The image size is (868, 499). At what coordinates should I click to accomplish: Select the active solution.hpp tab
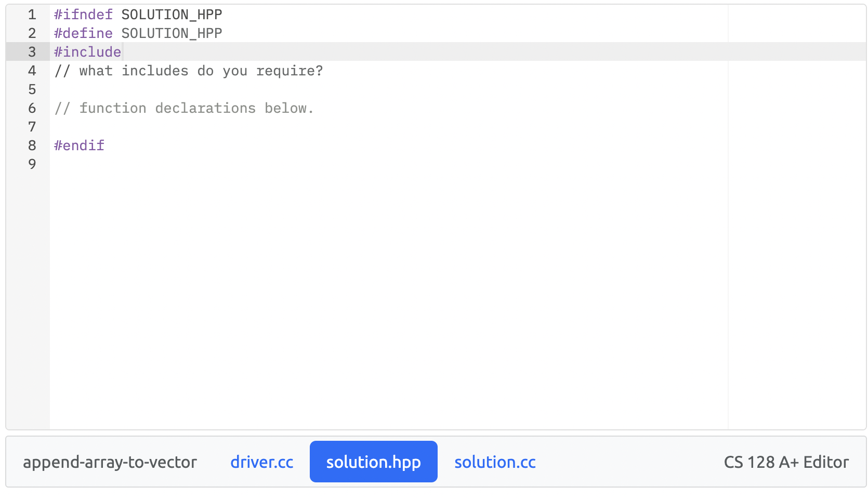coord(373,462)
